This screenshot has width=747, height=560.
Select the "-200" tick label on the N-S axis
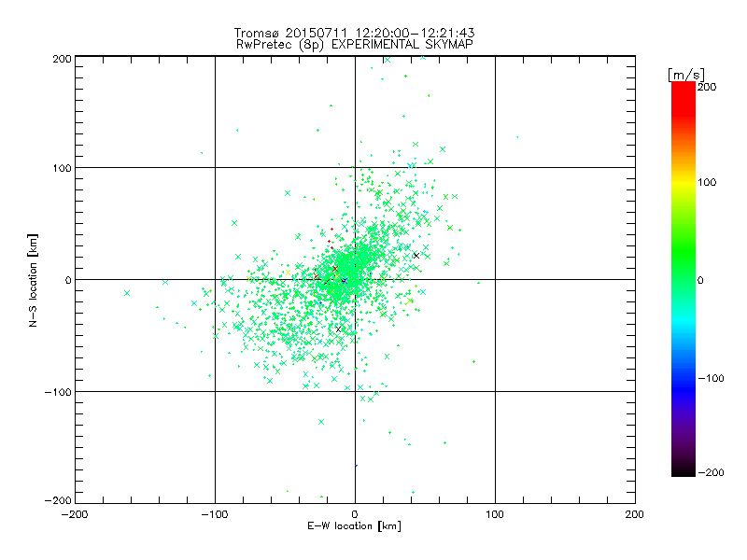pos(58,500)
